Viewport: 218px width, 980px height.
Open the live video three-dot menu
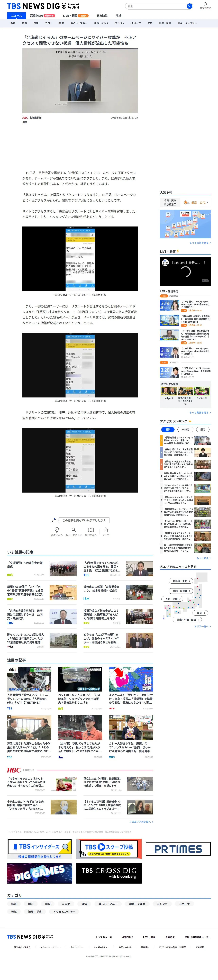pos(204,262)
